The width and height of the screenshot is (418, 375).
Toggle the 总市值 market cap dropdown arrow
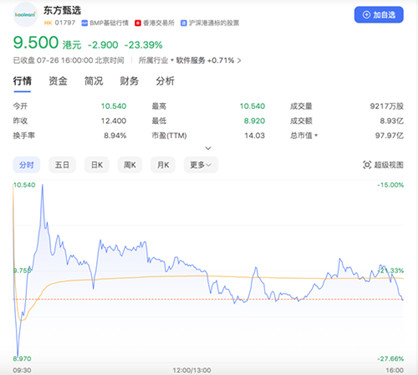316,135
